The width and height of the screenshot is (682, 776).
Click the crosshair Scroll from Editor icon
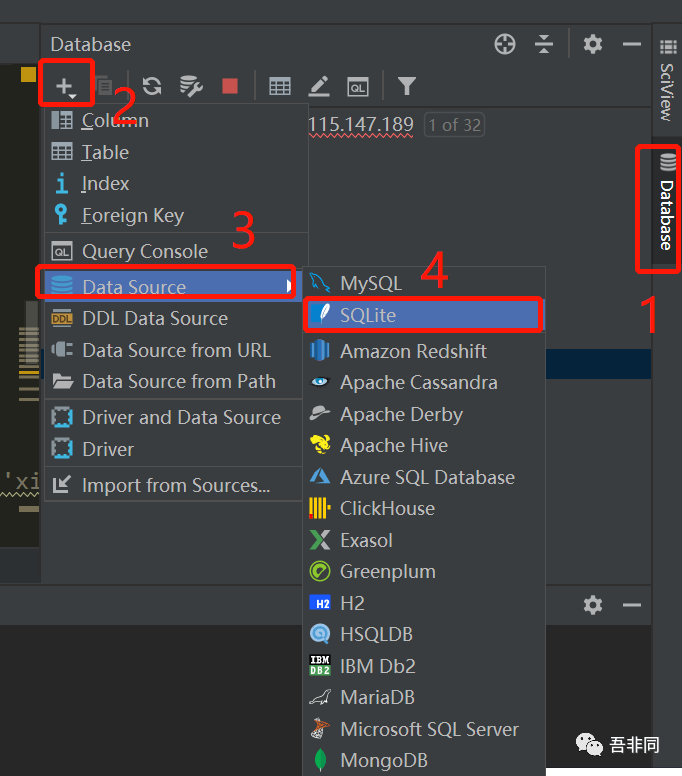[x=505, y=44]
